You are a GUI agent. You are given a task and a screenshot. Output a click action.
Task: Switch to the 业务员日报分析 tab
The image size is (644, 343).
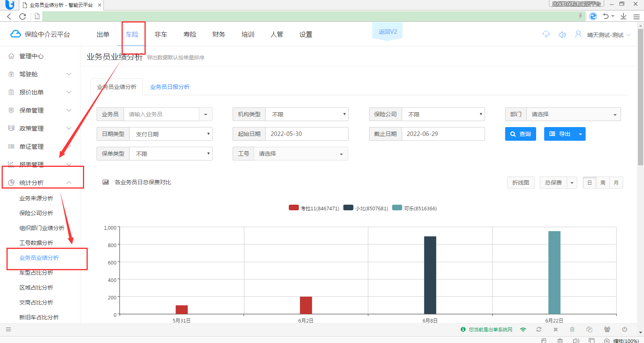click(x=170, y=87)
